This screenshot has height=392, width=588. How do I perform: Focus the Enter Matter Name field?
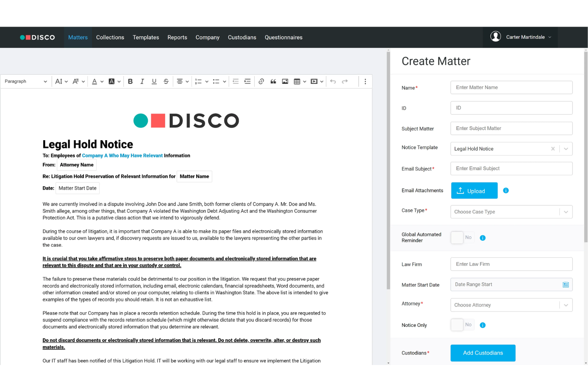tap(511, 87)
